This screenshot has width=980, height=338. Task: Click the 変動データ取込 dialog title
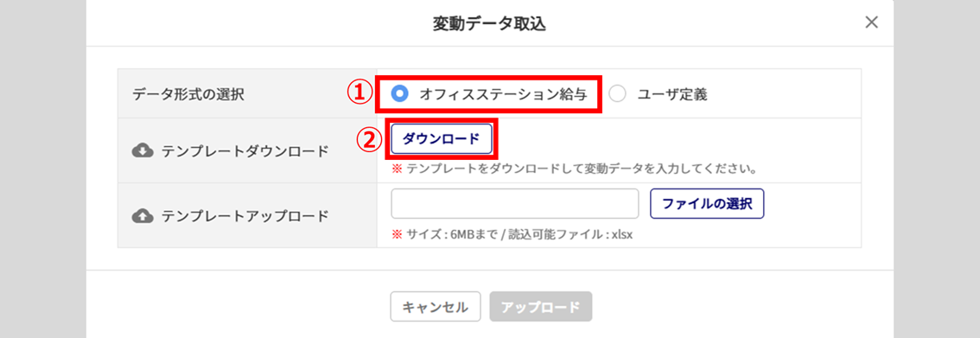(x=489, y=23)
